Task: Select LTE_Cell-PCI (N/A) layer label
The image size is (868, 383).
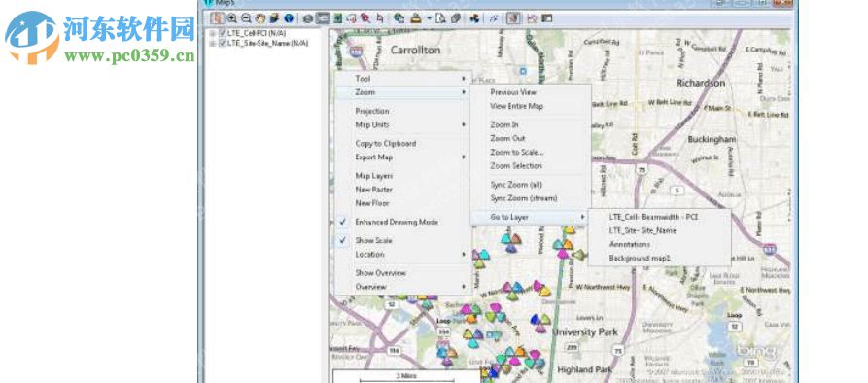Action: (x=256, y=33)
